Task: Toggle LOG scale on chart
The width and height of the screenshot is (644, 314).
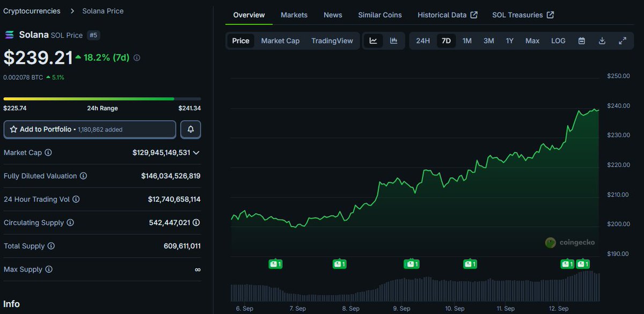Action: (x=558, y=41)
